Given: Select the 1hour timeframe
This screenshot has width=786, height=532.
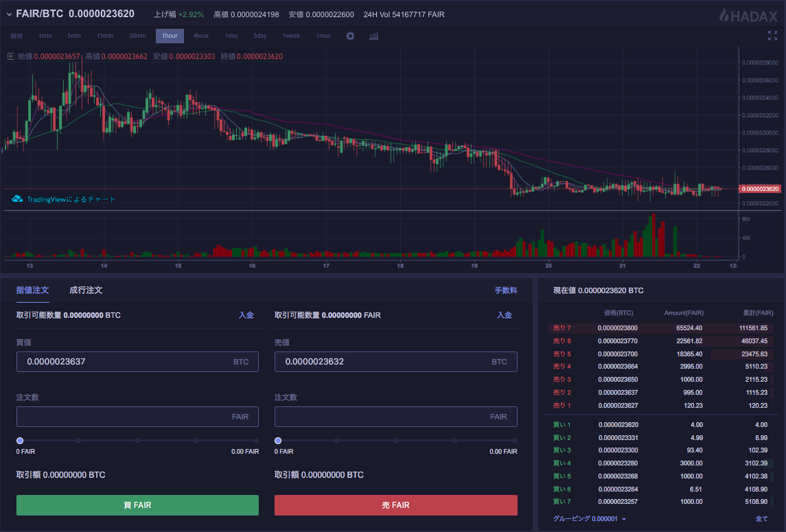Looking at the screenshot, I should click(170, 36).
